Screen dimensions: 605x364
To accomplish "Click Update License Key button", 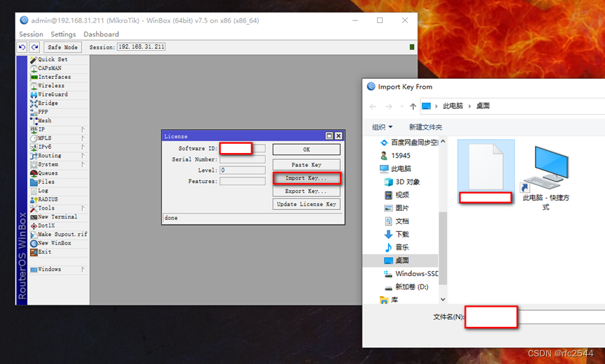I will coord(306,204).
